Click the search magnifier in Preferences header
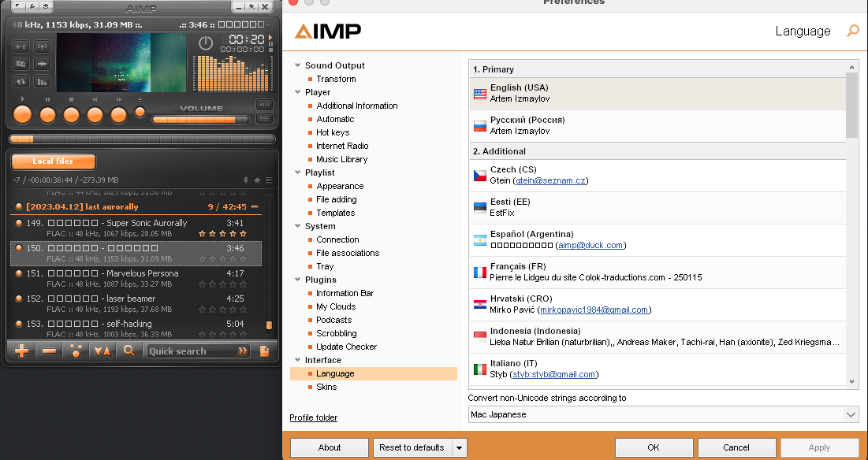This screenshot has height=460, width=868. click(x=853, y=31)
